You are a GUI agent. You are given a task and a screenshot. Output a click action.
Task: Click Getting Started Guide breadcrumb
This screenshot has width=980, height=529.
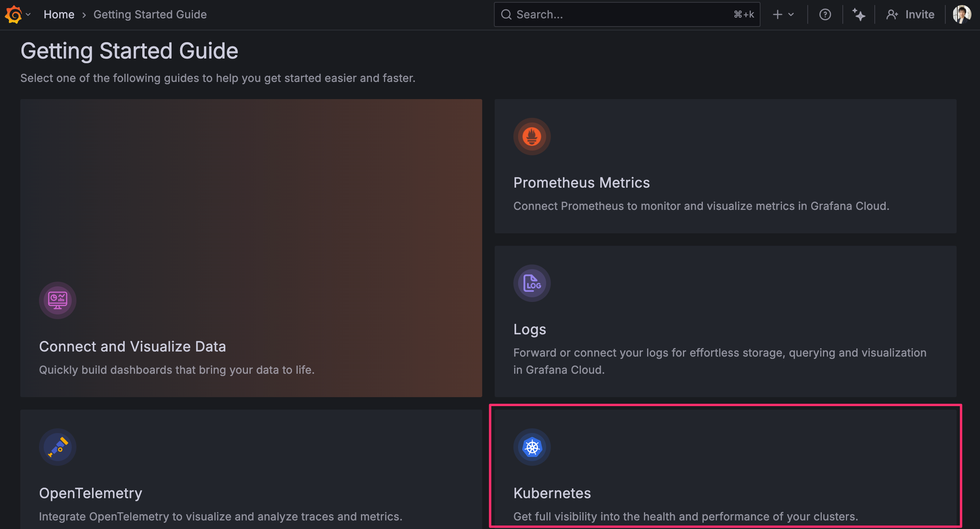150,14
